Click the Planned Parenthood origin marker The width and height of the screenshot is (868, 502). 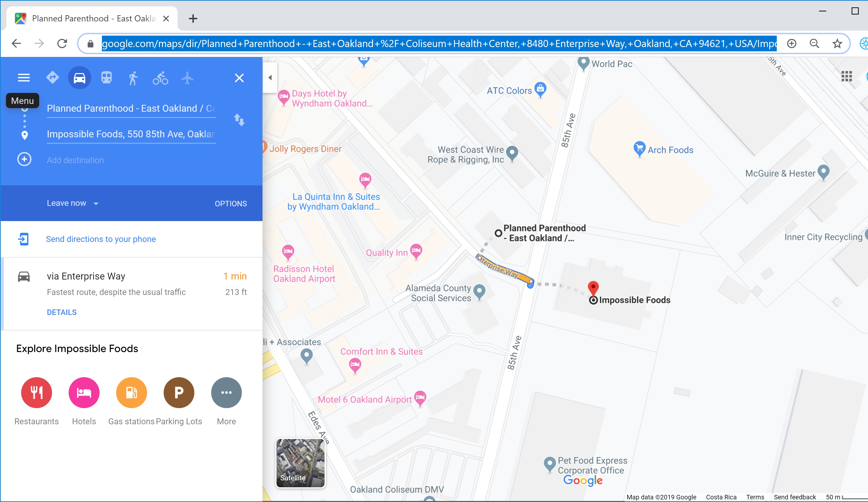click(498, 233)
